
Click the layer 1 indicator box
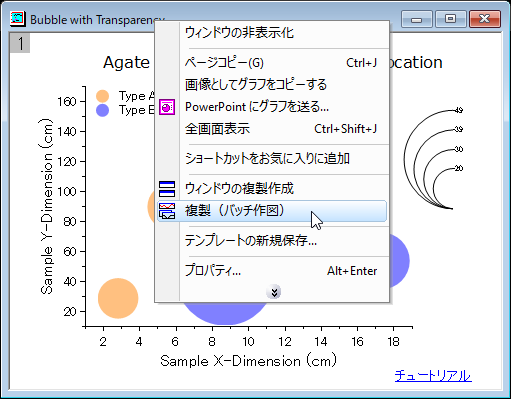coord(20,43)
